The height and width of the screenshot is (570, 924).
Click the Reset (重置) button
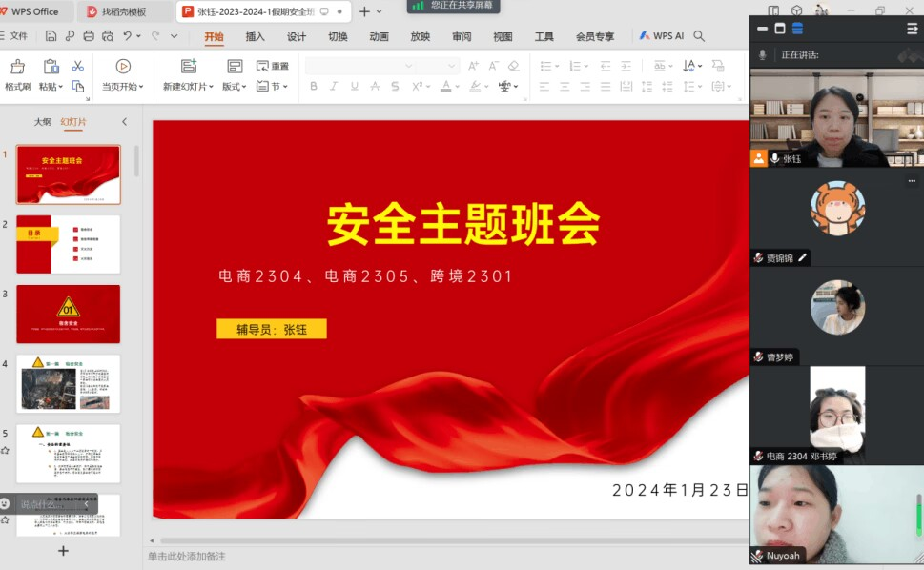pos(273,66)
